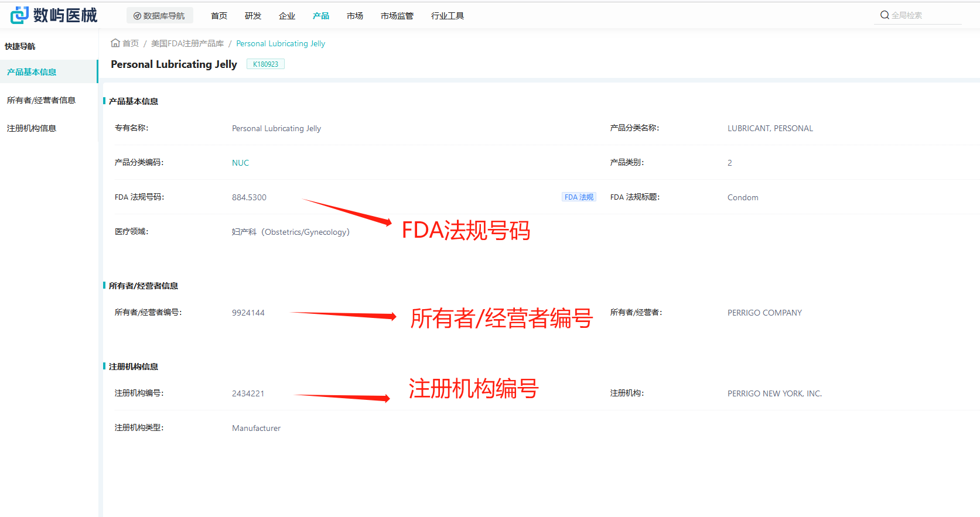Click the 首页 breadcrumb link

click(x=131, y=43)
